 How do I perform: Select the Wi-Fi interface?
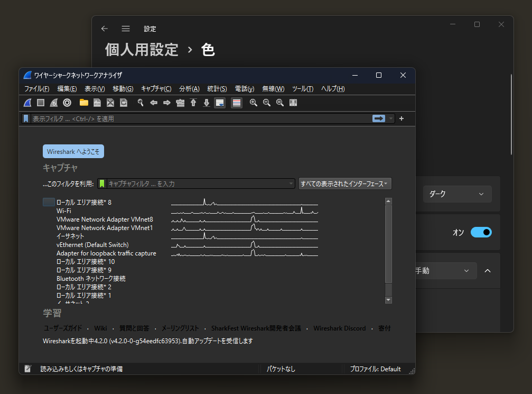point(64,211)
